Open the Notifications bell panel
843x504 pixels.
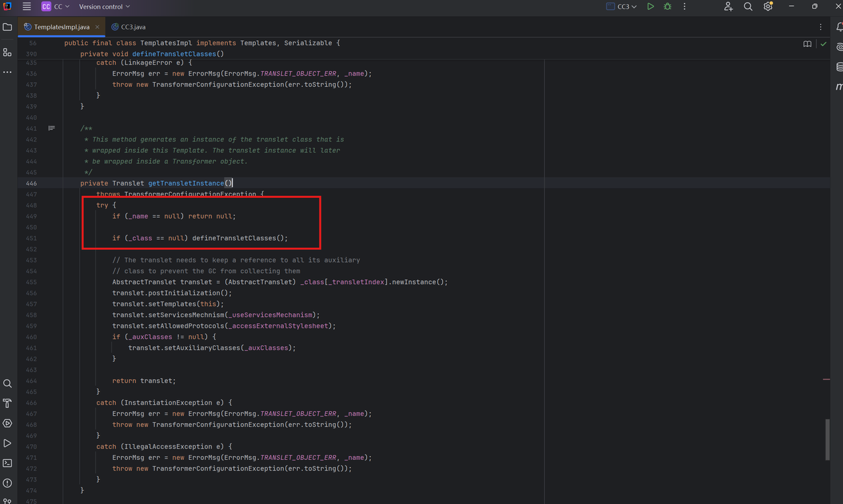840,27
